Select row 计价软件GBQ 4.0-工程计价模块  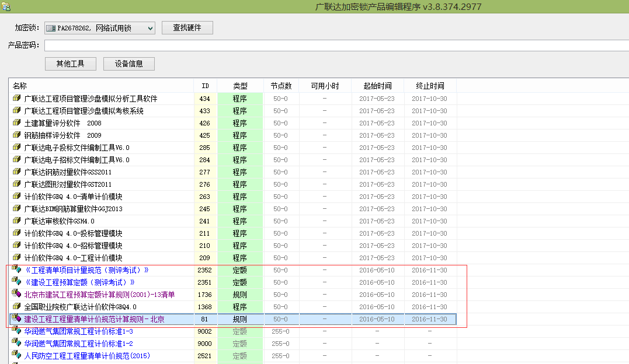[x=232, y=258]
